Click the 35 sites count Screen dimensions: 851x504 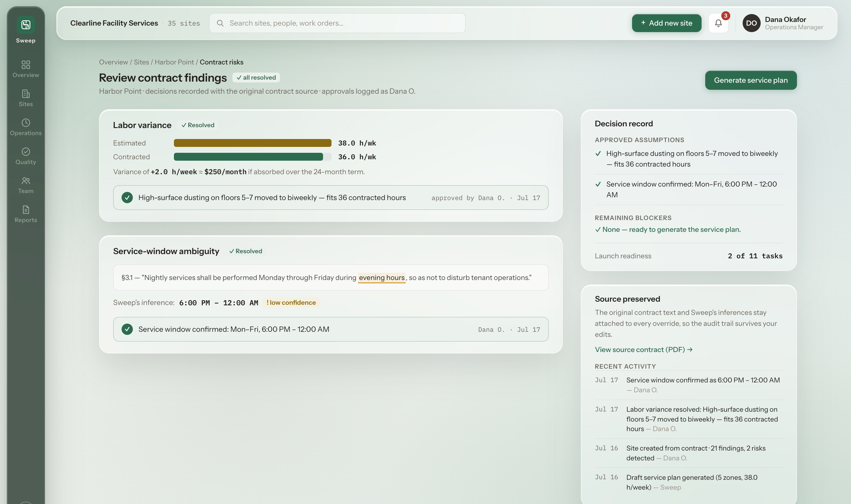[x=184, y=23]
